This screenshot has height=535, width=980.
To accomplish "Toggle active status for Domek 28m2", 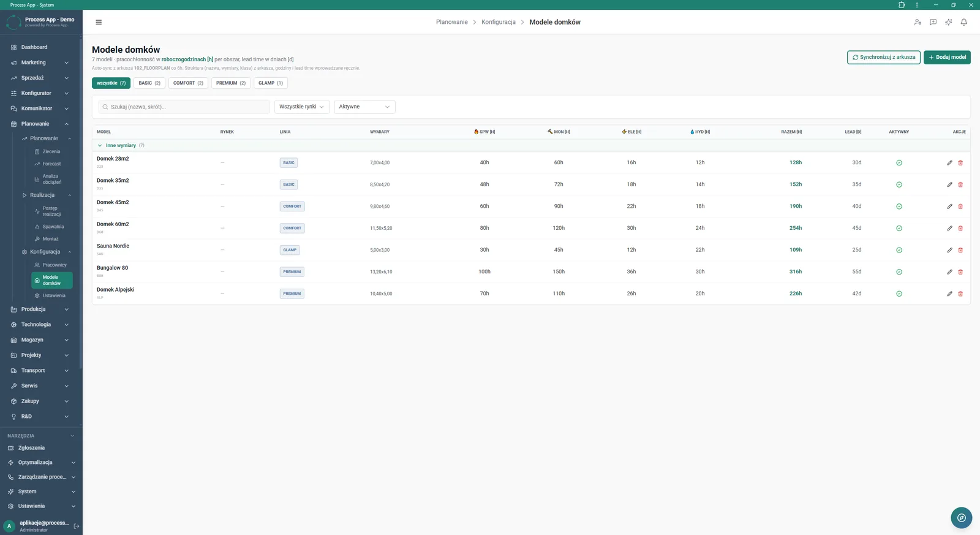I will [899, 163].
